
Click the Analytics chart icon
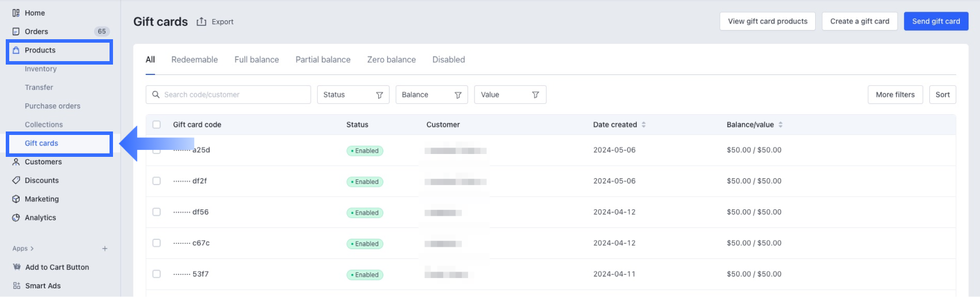[x=16, y=217]
